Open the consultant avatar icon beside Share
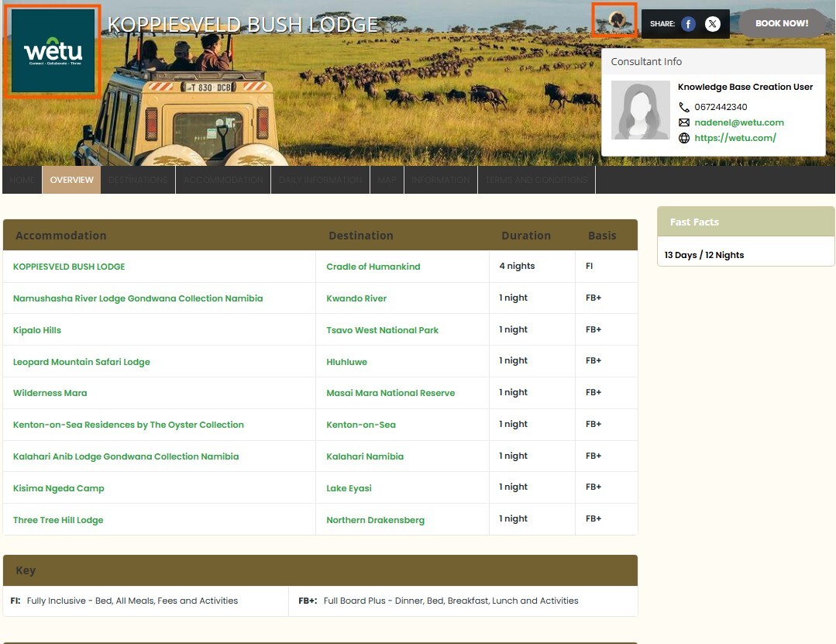Viewport: 836px width, 644px height. coord(617,21)
